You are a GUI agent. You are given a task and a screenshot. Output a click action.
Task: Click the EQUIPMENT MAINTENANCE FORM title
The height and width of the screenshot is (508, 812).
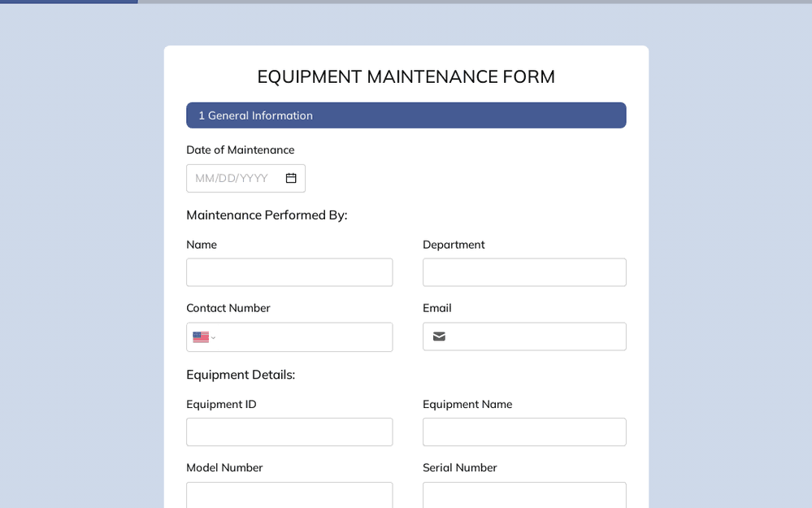[x=406, y=76]
